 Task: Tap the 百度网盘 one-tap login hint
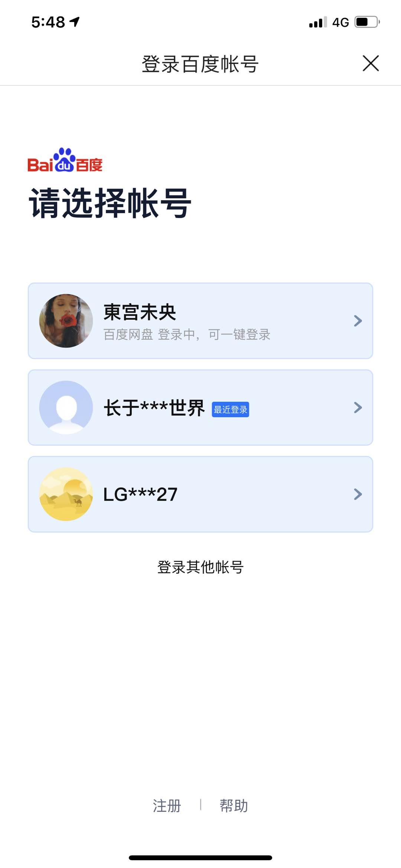click(x=186, y=335)
